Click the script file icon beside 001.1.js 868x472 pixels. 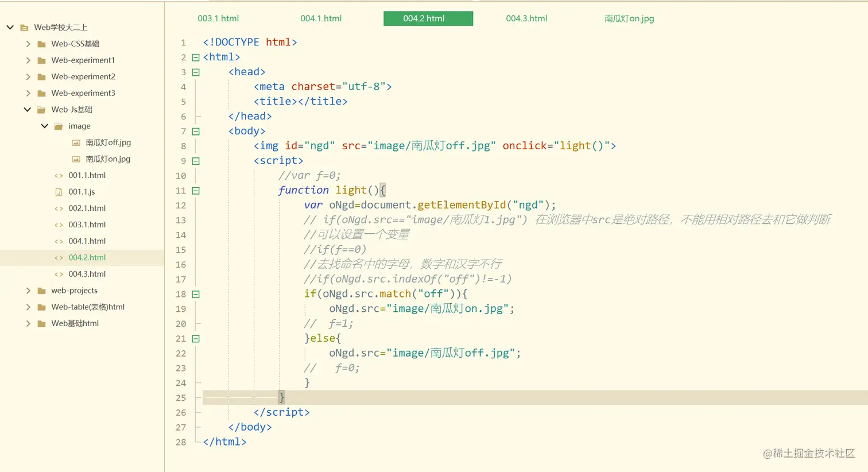click(x=59, y=192)
